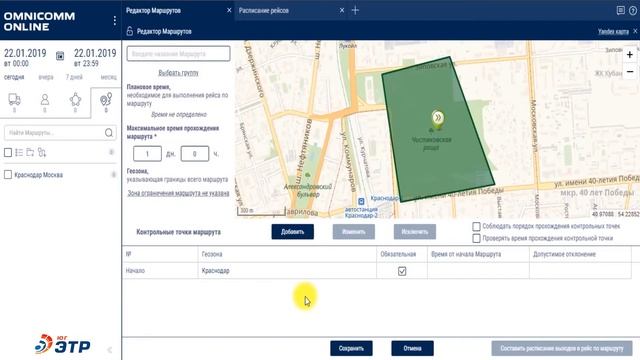640x360 pixels.
Task: Click the Выбрать группу link
Action: click(x=178, y=73)
